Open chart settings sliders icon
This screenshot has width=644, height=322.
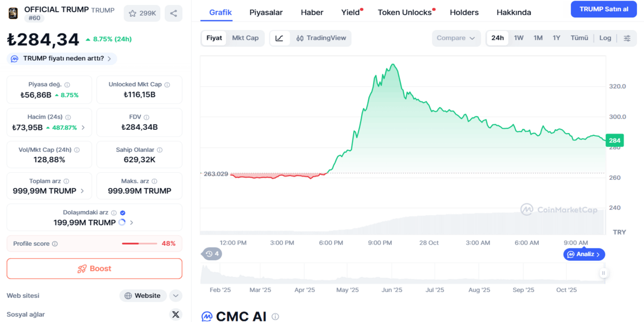[627, 38]
